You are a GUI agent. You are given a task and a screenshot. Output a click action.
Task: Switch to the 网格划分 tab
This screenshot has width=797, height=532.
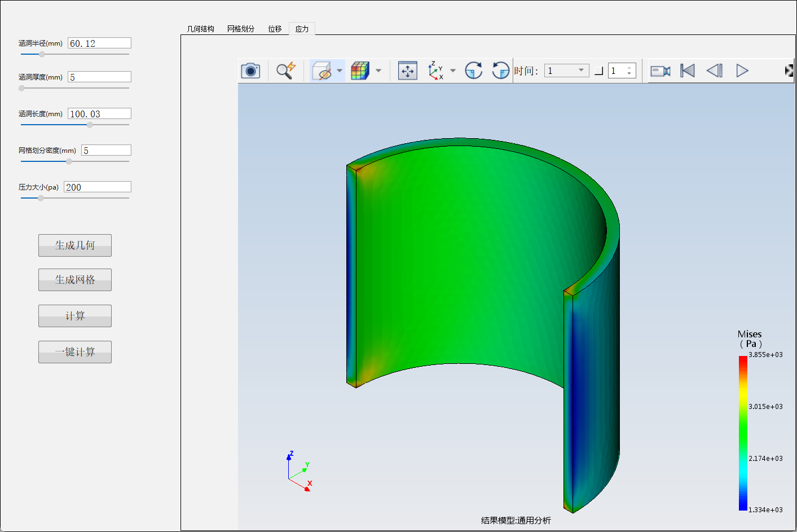click(241, 29)
